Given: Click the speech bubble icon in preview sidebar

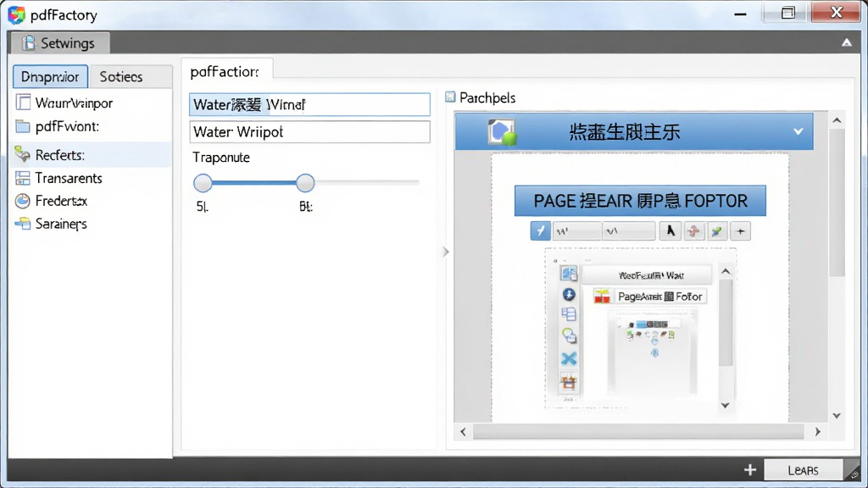Looking at the screenshot, I should (569, 335).
